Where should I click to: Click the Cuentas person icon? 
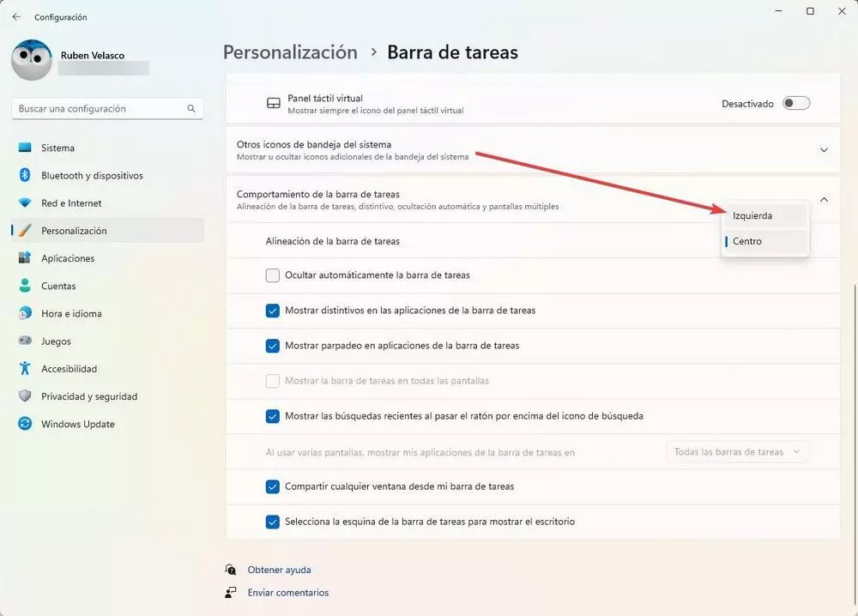(25, 286)
